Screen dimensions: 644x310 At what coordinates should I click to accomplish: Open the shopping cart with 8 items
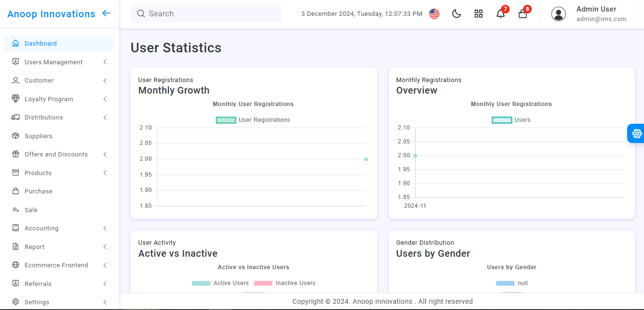click(x=523, y=14)
